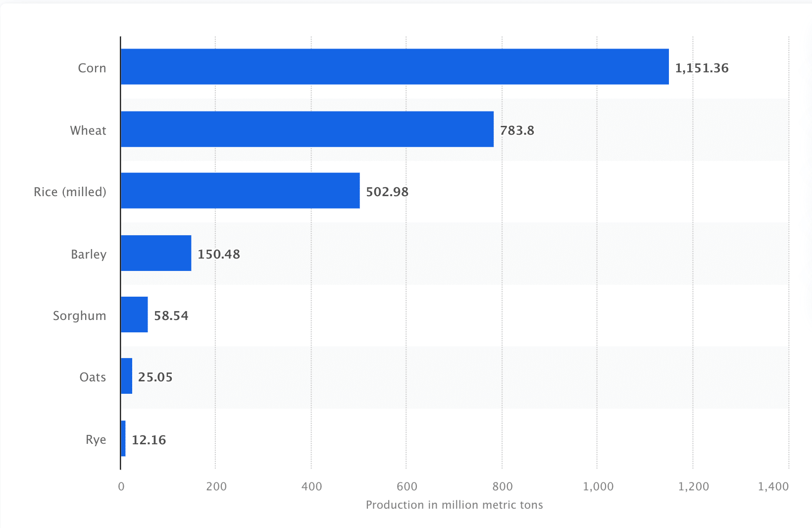The image size is (812, 528).
Task: Click the Sorghum bar
Action: 134,314
